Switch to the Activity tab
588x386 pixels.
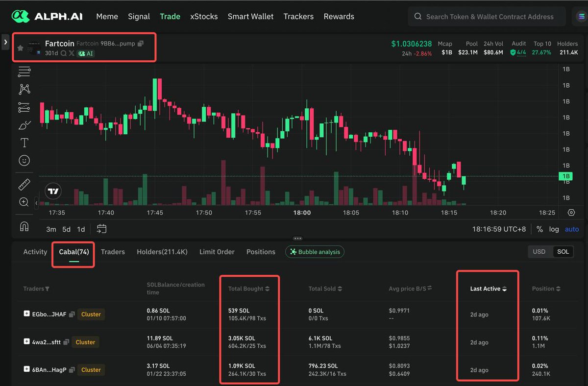(35, 252)
